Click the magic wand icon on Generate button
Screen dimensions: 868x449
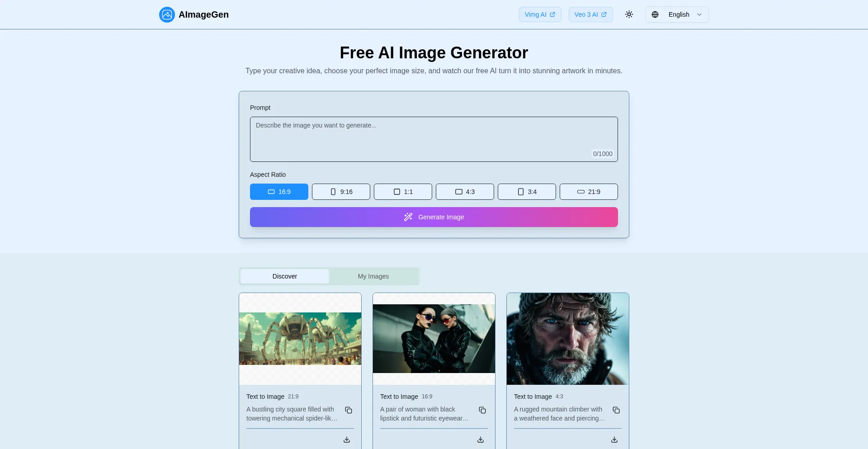(x=408, y=217)
